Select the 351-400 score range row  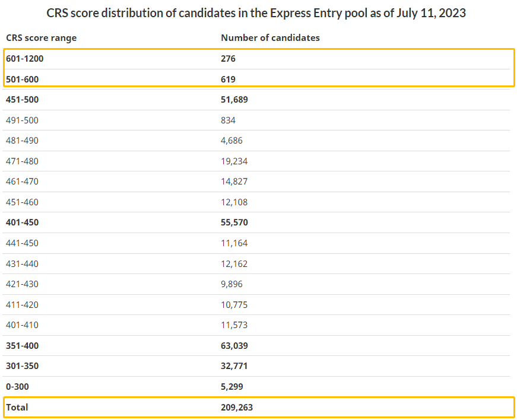point(23,346)
